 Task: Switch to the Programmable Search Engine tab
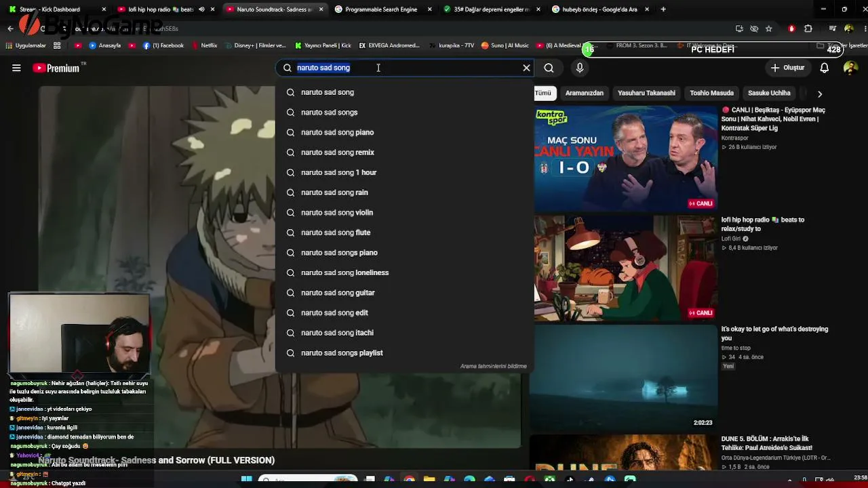pos(384,9)
